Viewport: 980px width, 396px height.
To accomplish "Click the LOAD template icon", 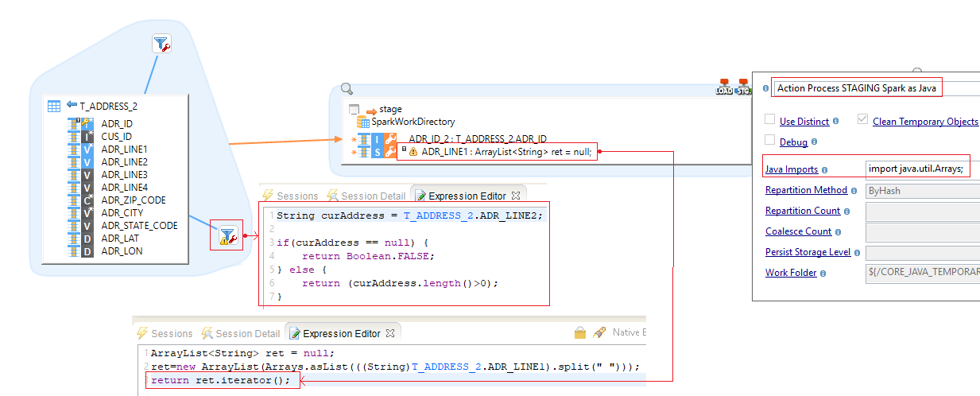I will point(724,87).
